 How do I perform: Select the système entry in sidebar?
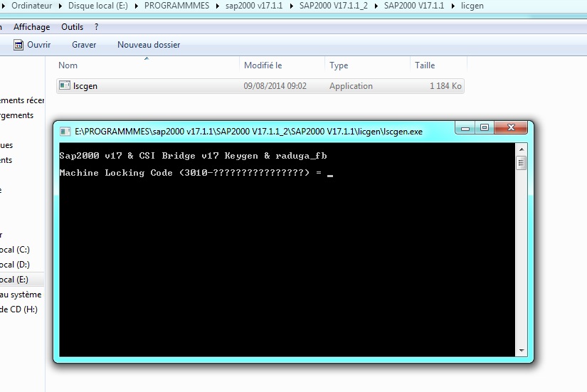pos(21,295)
